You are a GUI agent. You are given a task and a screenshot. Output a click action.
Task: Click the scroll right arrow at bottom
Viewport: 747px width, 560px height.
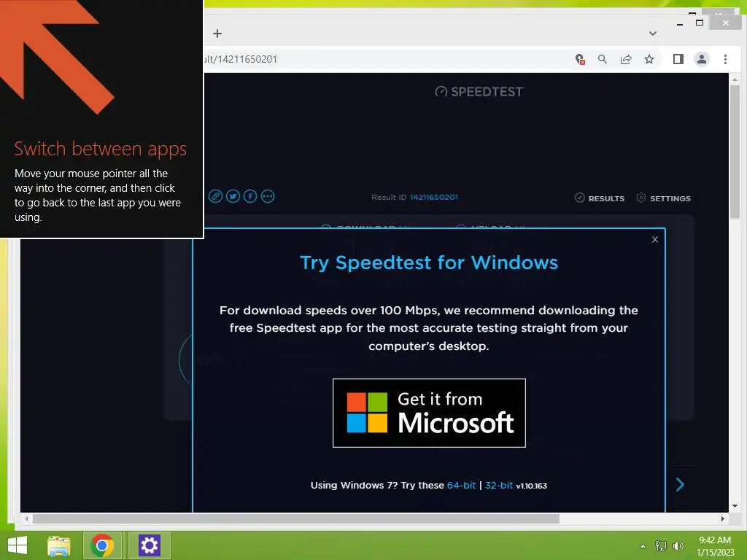(723, 518)
